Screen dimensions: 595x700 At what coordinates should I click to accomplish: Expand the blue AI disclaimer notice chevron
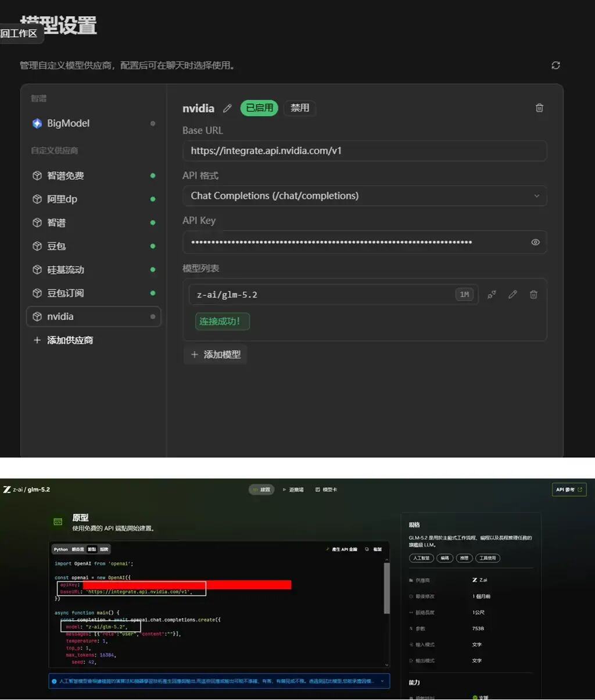point(382,681)
